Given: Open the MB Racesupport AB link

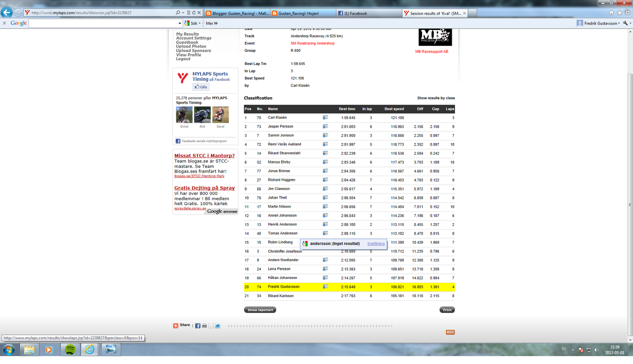Looking at the screenshot, I should pyautogui.click(x=432, y=51).
